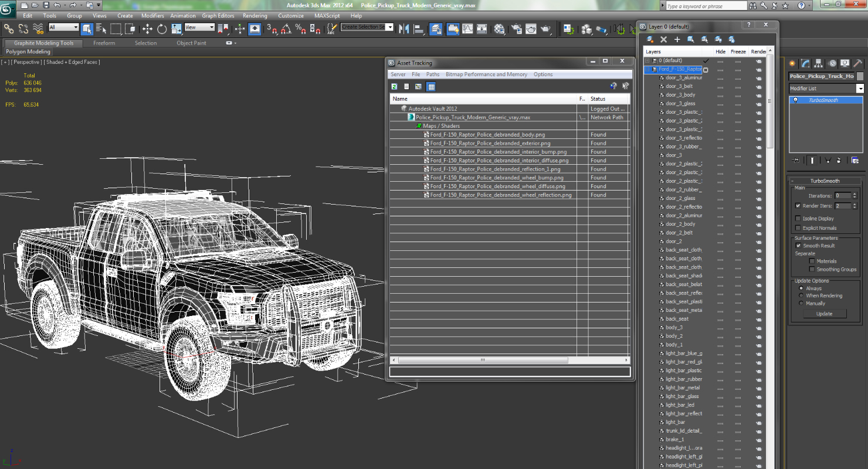The width and height of the screenshot is (868, 469).
Task: Open the Layer Manager from the toolbar
Action: [x=436, y=28]
